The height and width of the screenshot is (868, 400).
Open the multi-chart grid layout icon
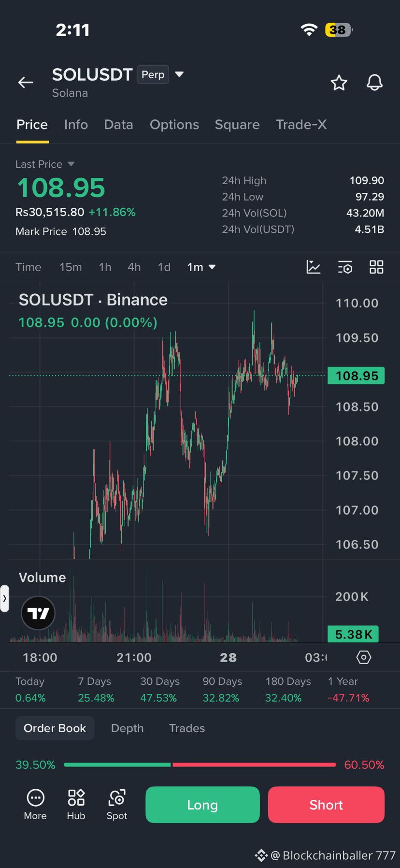[376, 267]
